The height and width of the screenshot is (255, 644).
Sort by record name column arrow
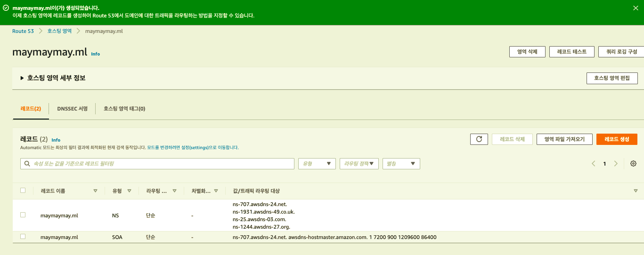(95, 191)
